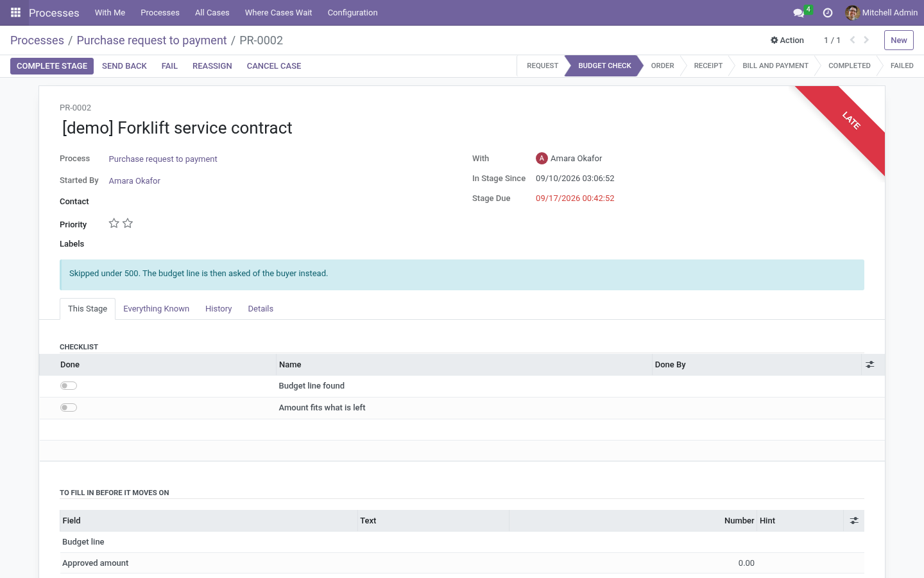Switch to the Everything Known tab
The height and width of the screenshot is (578, 924).
(156, 309)
